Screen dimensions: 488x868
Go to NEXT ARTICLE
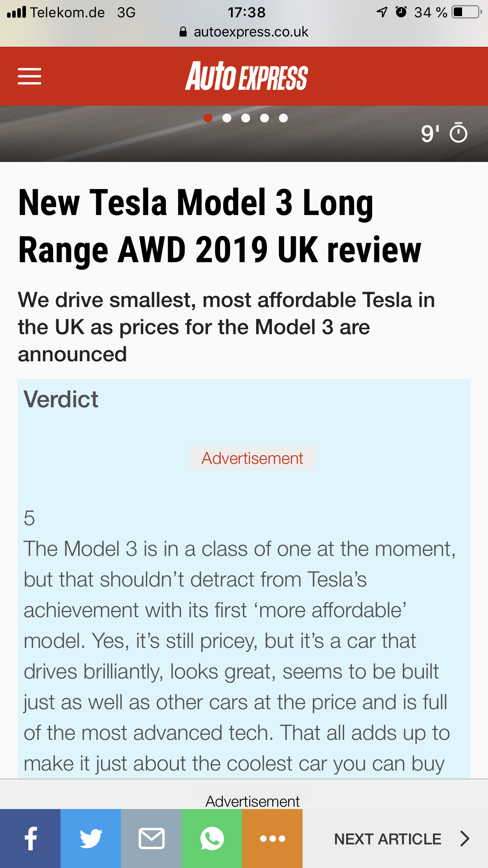387,839
